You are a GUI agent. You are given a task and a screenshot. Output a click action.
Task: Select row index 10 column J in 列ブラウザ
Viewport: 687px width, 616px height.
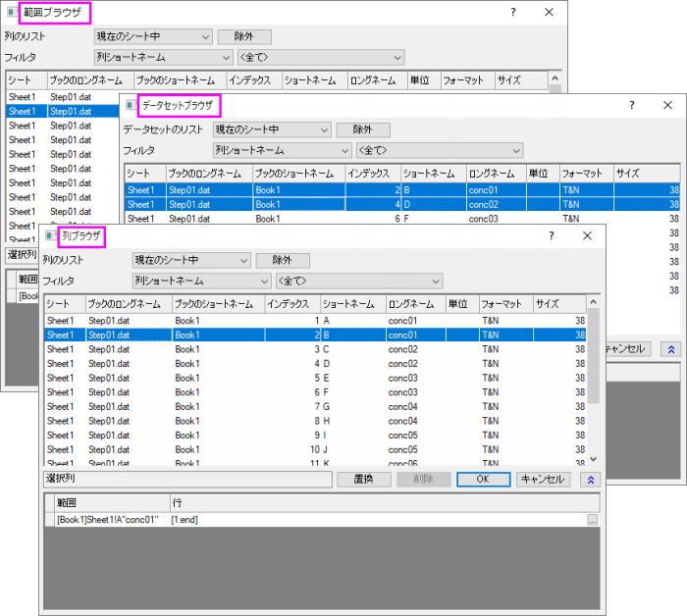pos(315,450)
